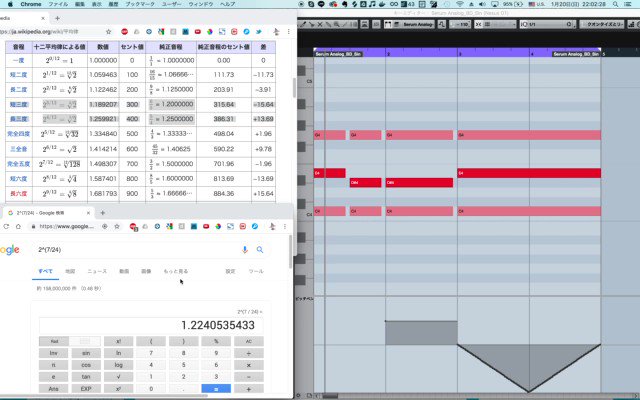Click the Wi-Fi icon in menu bar
The width and height of the screenshot is (640, 400).
click(x=460, y=4)
